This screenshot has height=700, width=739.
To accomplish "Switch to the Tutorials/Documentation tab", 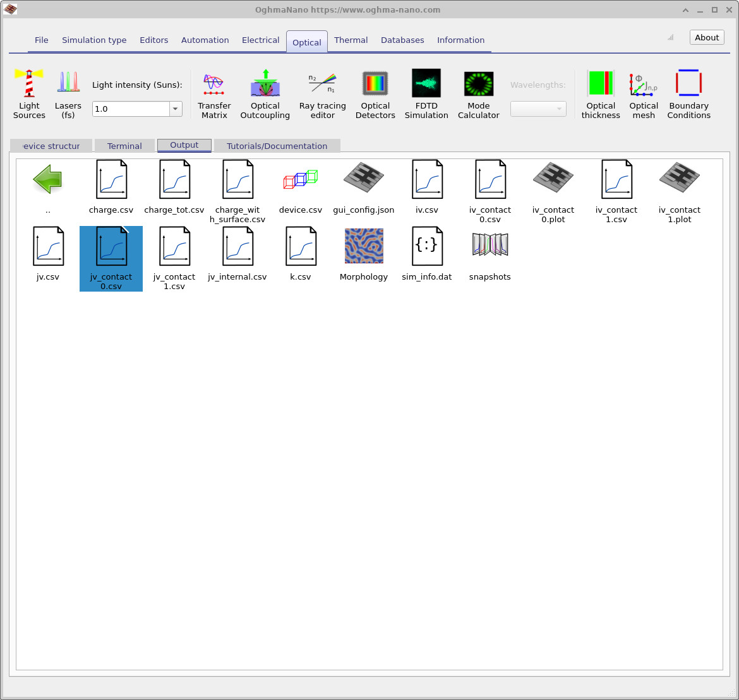I will [x=277, y=145].
